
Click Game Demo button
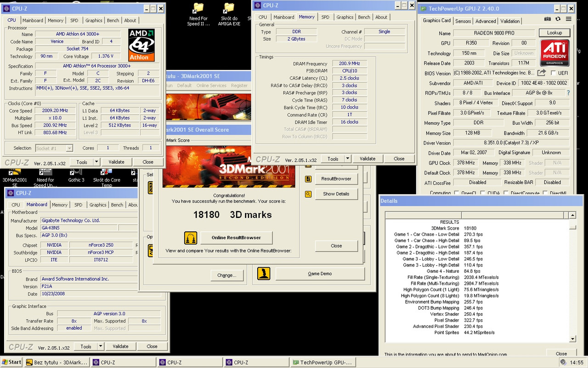point(320,274)
